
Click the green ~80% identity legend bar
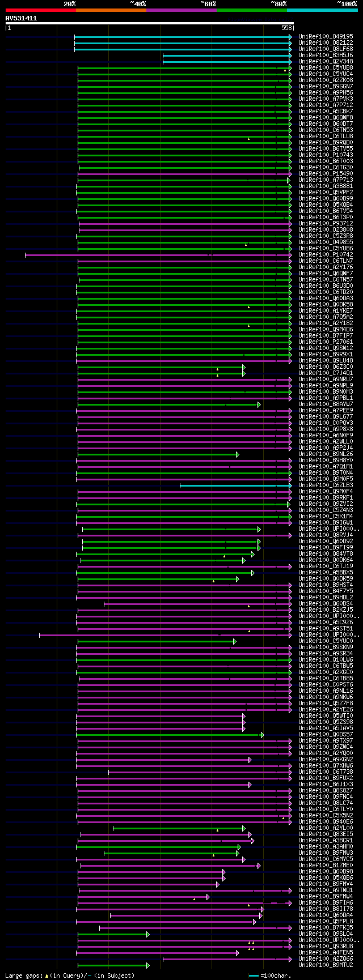252,10
